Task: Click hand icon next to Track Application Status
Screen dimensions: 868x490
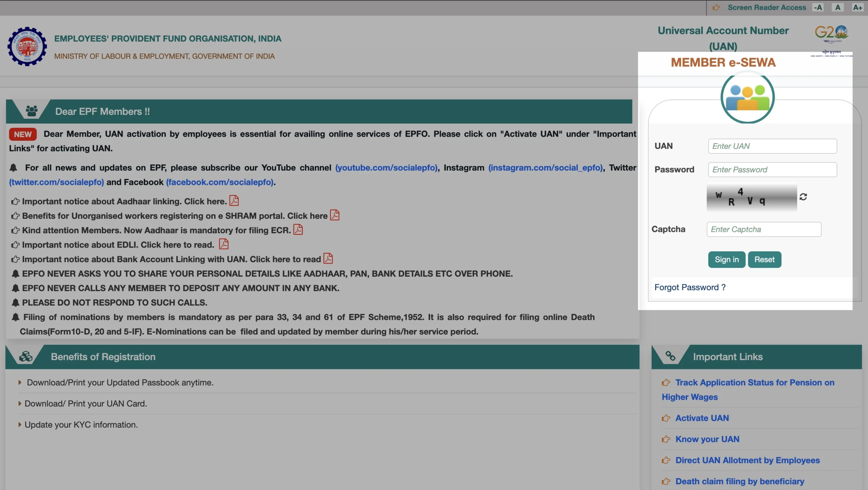Action: (x=666, y=383)
